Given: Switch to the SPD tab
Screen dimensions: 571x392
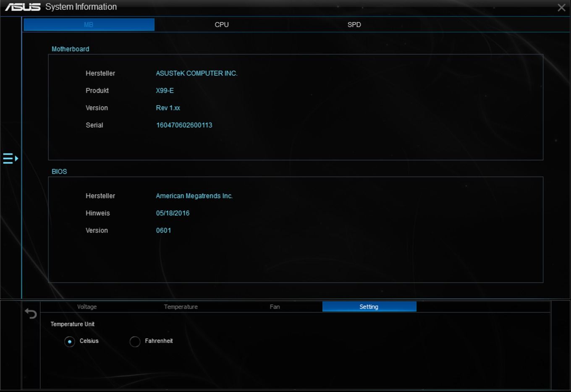Looking at the screenshot, I should click(354, 25).
